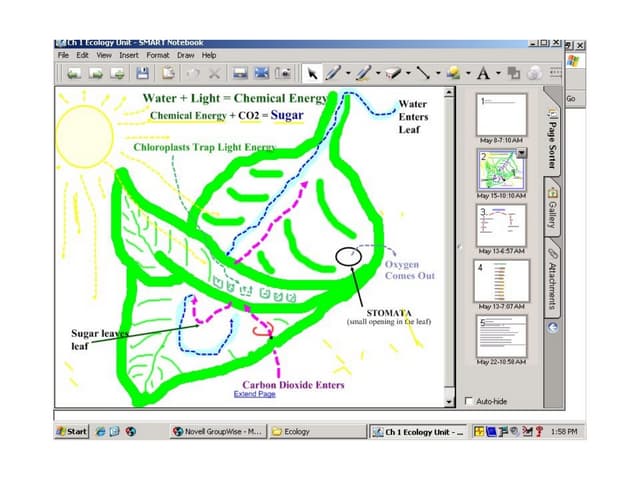Click the Delete X icon

tap(215, 73)
